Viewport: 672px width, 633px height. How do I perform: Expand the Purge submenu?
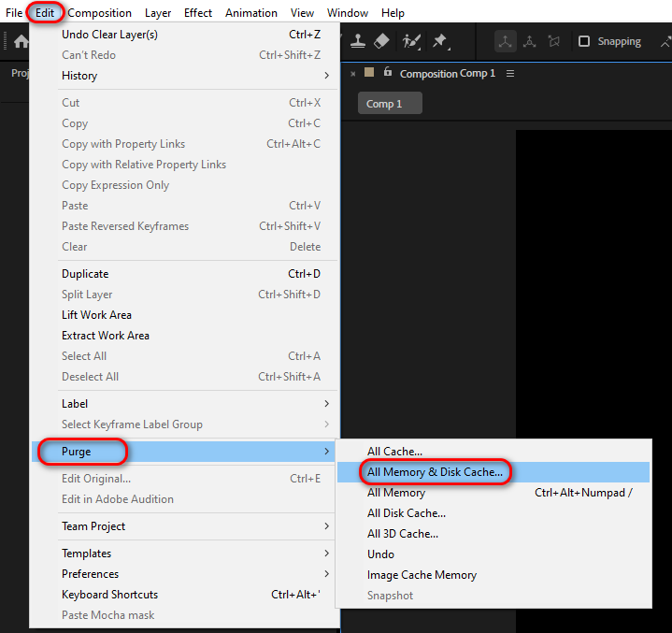click(185, 452)
